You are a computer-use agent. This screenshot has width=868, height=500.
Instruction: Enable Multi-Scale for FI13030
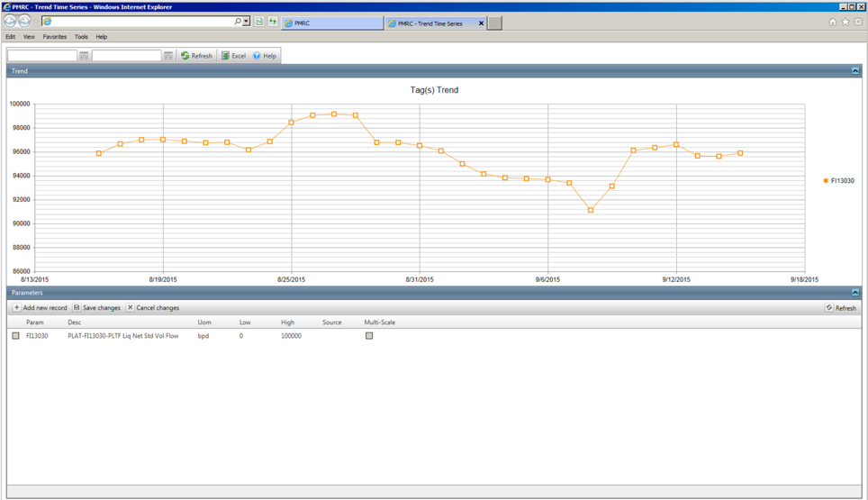[x=369, y=336]
